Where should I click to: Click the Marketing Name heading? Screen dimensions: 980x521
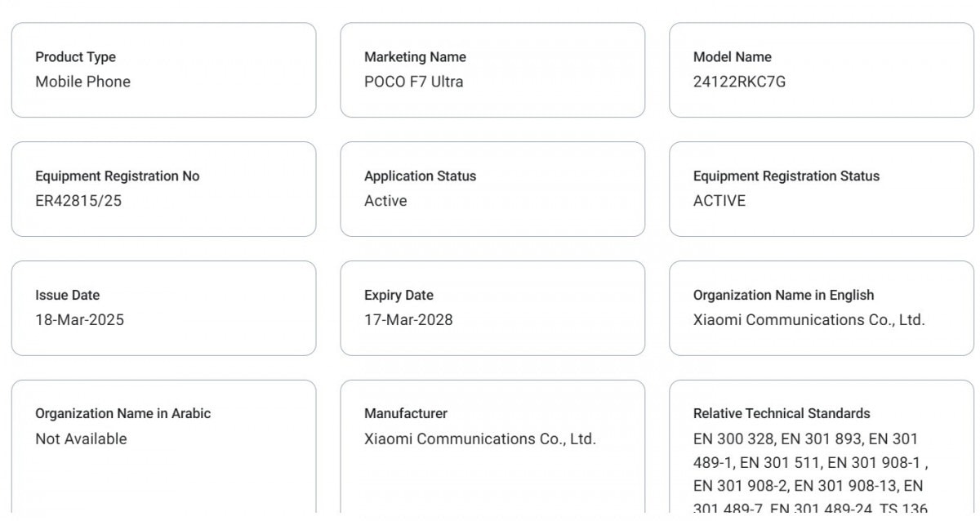[x=415, y=57]
